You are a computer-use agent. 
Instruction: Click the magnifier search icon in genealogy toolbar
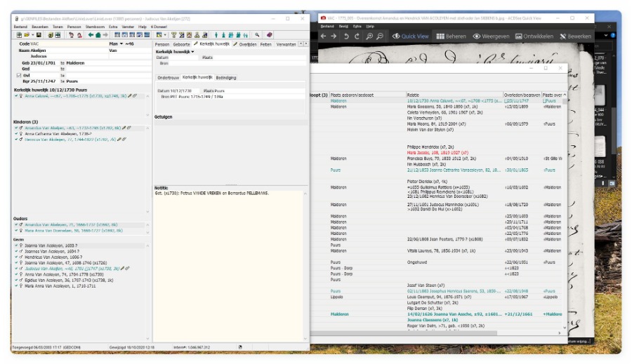pyautogui.click(x=257, y=34)
